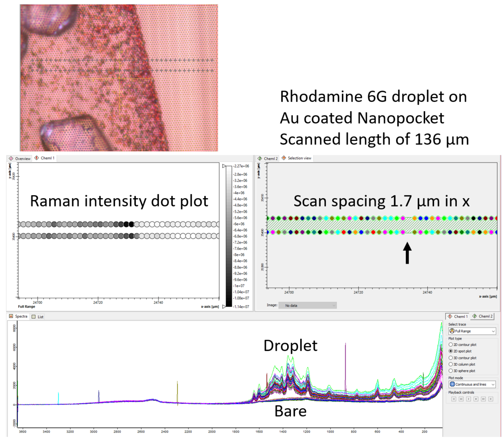
Task: Select the 3D contour plot option
Action: tap(450, 358)
